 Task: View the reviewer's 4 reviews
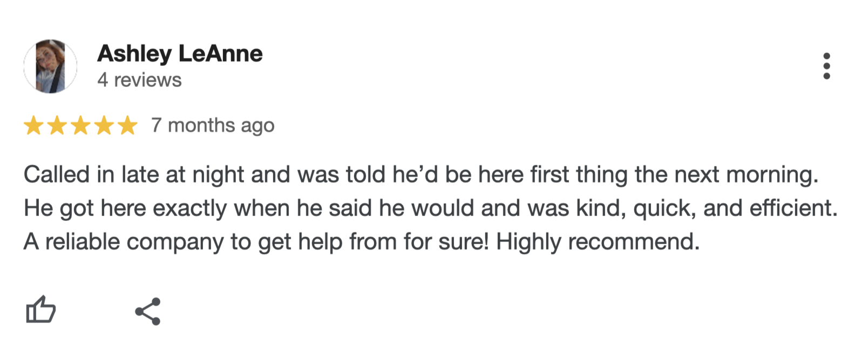click(139, 80)
